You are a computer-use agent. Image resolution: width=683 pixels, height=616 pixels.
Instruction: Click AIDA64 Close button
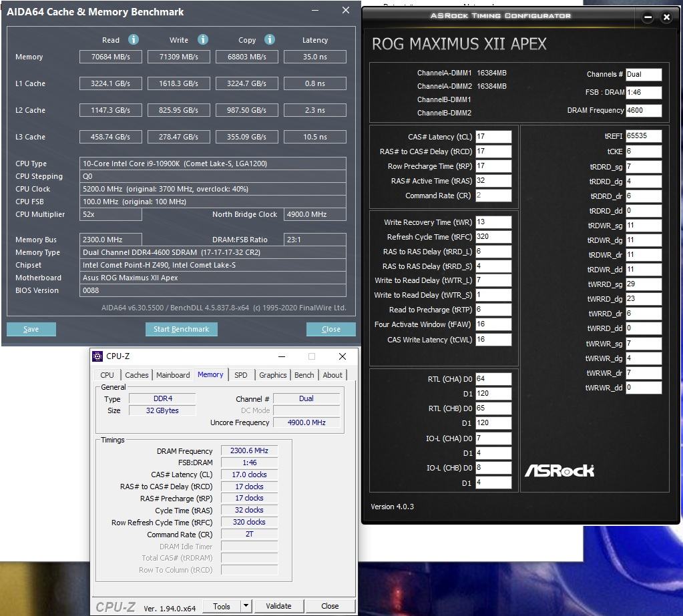(x=331, y=329)
